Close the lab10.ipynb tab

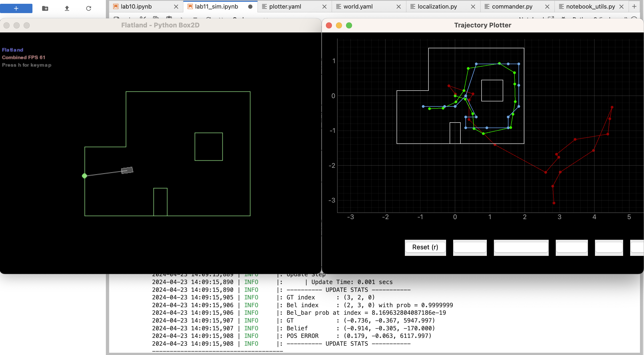coord(176,7)
